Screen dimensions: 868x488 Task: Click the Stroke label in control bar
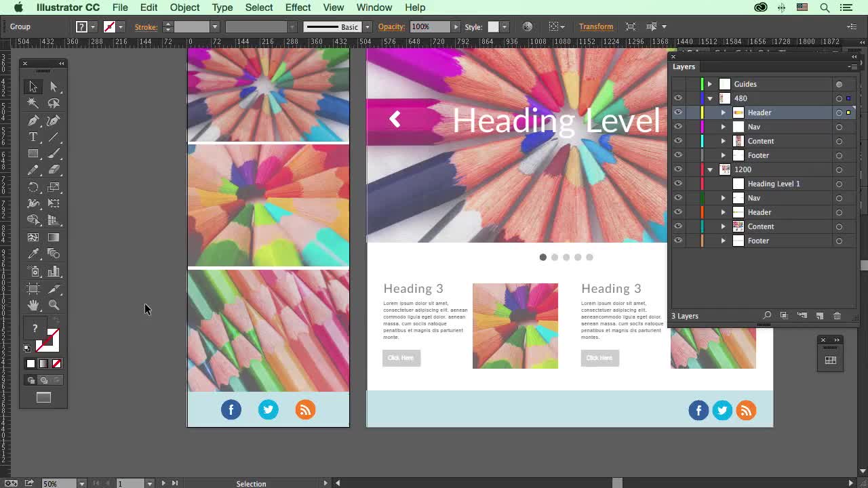[x=146, y=27]
